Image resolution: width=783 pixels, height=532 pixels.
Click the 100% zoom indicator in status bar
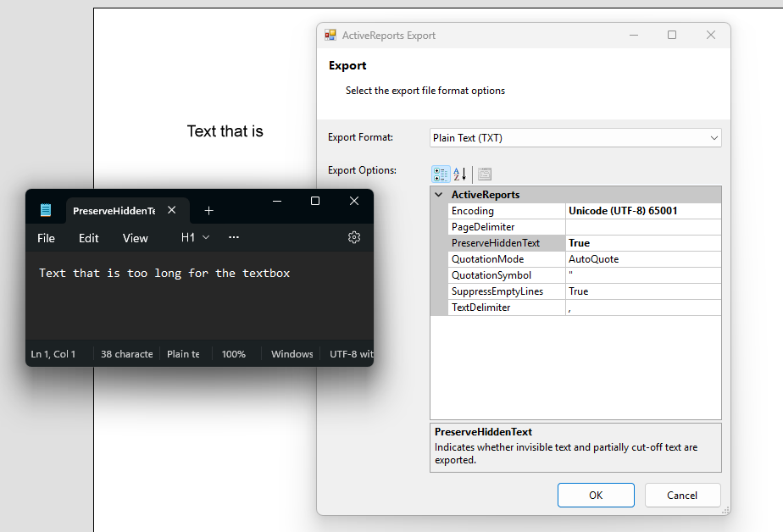point(233,354)
